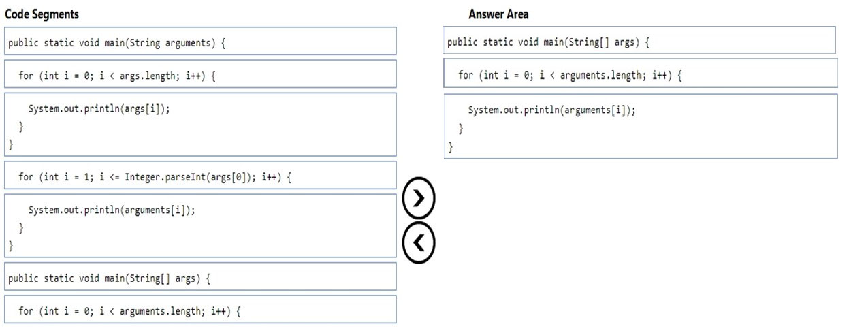Screen dimensions: 868x335
Task: Select main(String[] args) in the Answer Area
Action: 639,40
